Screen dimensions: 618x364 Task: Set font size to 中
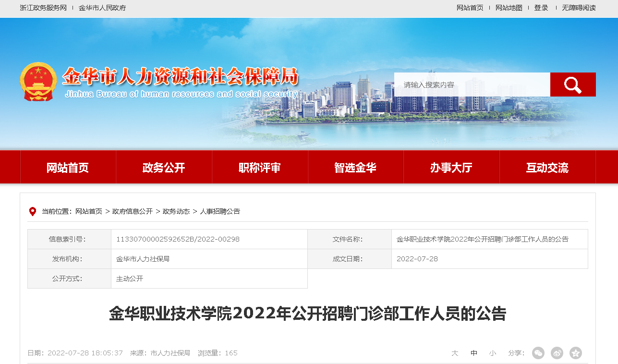[x=474, y=353]
